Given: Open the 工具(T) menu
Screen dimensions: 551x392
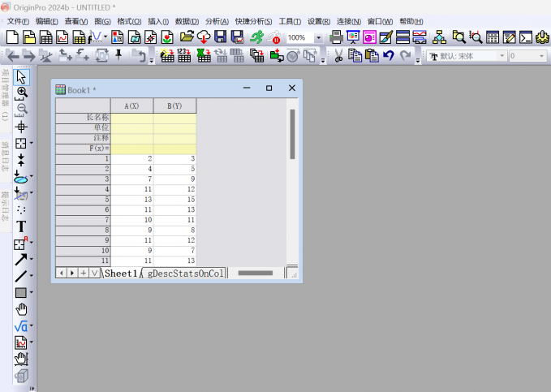Looking at the screenshot, I should click(x=290, y=21).
